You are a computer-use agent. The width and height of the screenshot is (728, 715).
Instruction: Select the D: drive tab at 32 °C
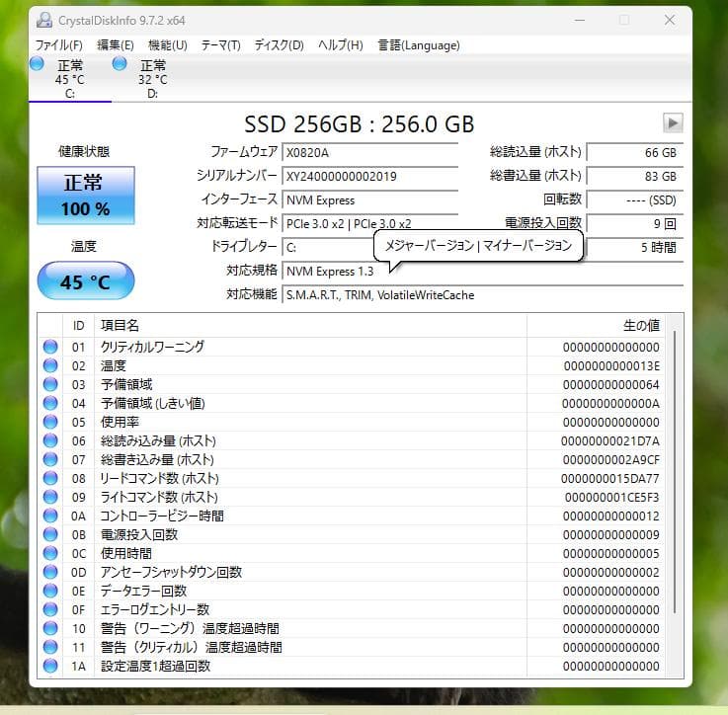153,78
